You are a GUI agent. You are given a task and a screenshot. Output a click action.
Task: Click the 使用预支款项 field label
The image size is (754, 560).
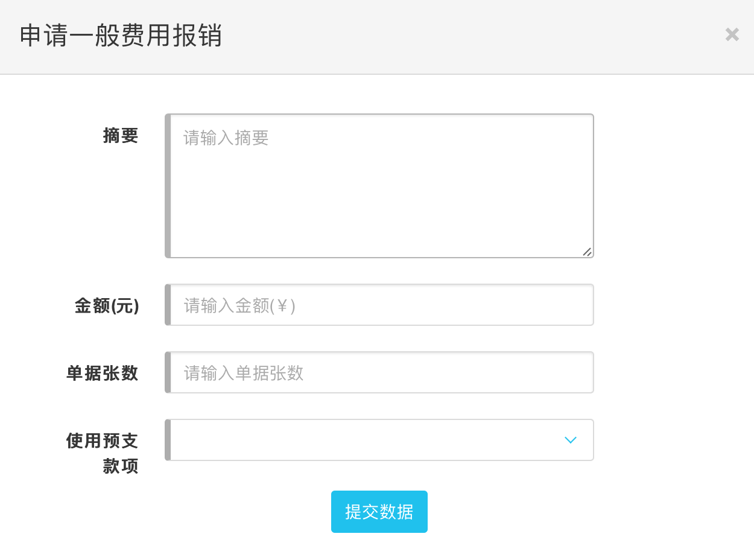click(103, 453)
